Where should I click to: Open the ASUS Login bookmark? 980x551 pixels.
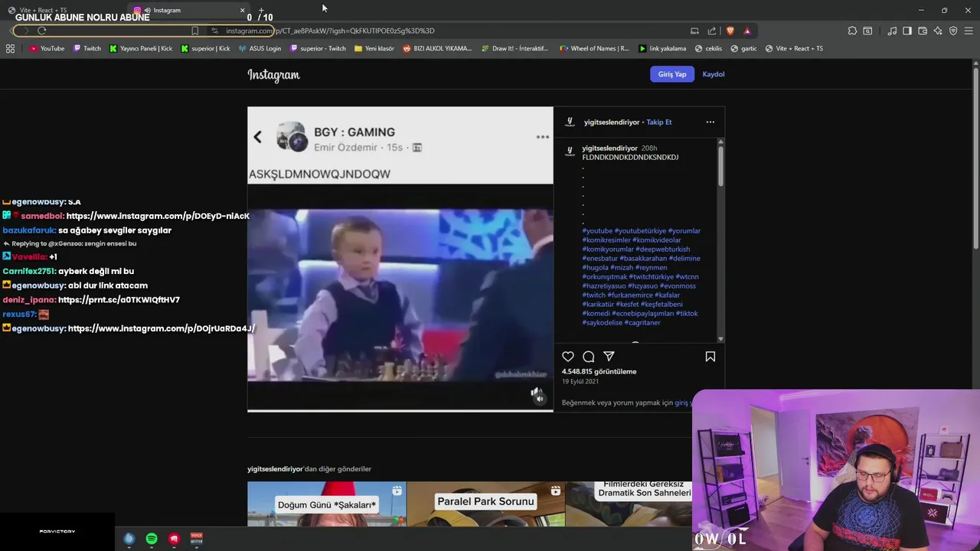pos(260,48)
